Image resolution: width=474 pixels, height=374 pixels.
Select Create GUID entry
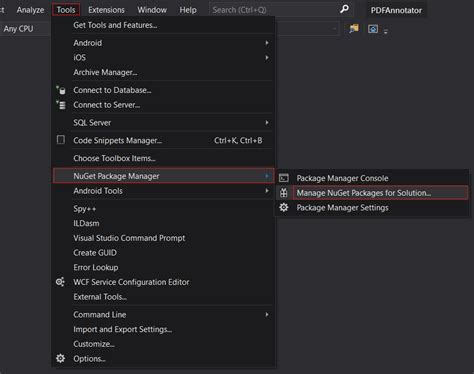pos(163,253)
